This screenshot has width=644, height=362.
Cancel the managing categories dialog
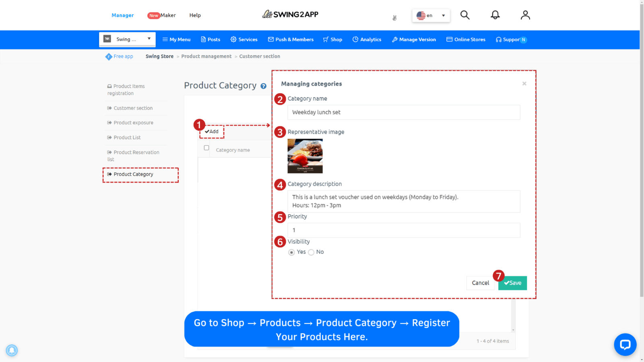click(481, 283)
